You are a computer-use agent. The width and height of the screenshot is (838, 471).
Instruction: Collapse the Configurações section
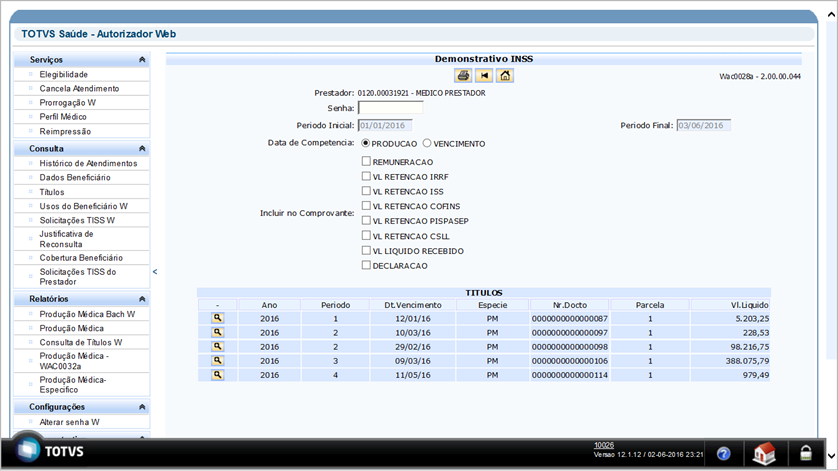142,407
